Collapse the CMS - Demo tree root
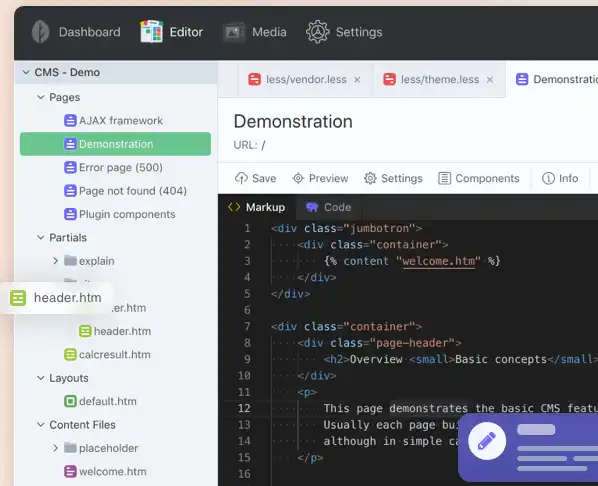598x486 pixels. coord(26,72)
